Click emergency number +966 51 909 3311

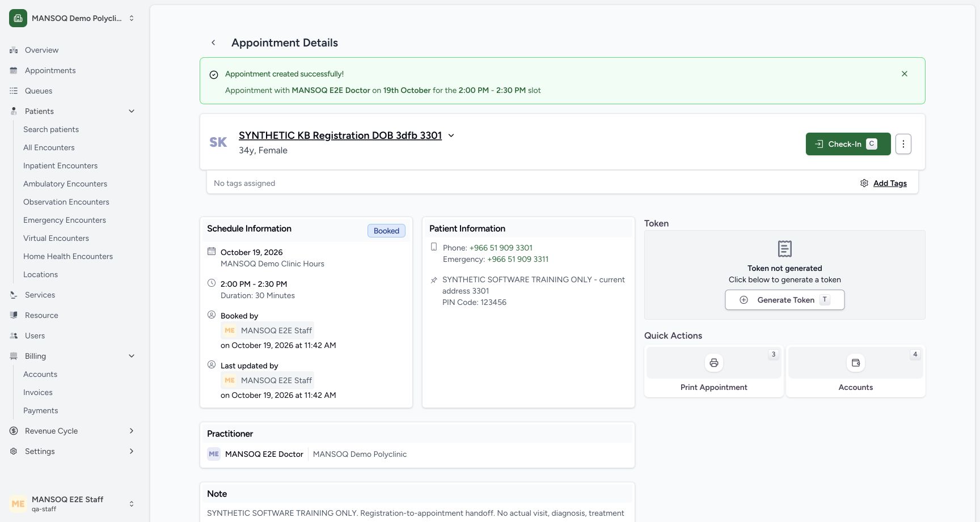click(x=518, y=259)
